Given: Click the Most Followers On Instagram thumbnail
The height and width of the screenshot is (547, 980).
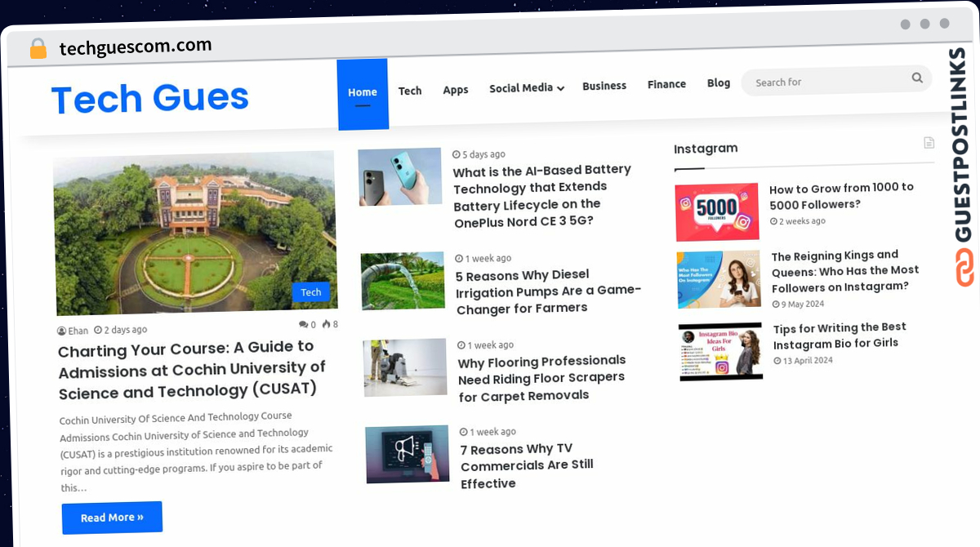Looking at the screenshot, I should pyautogui.click(x=719, y=279).
